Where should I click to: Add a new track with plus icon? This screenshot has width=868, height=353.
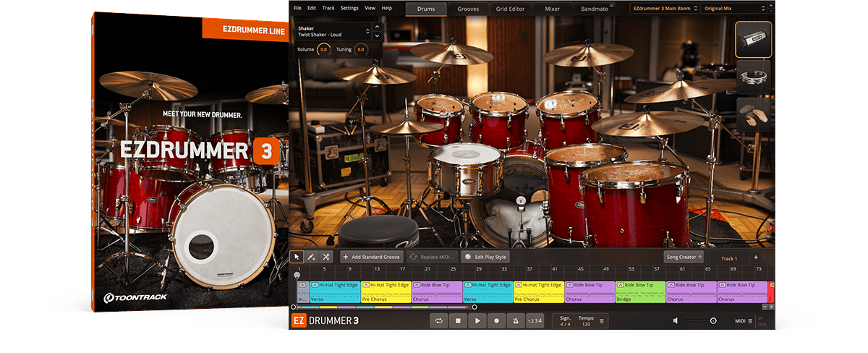tap(756, 258)
